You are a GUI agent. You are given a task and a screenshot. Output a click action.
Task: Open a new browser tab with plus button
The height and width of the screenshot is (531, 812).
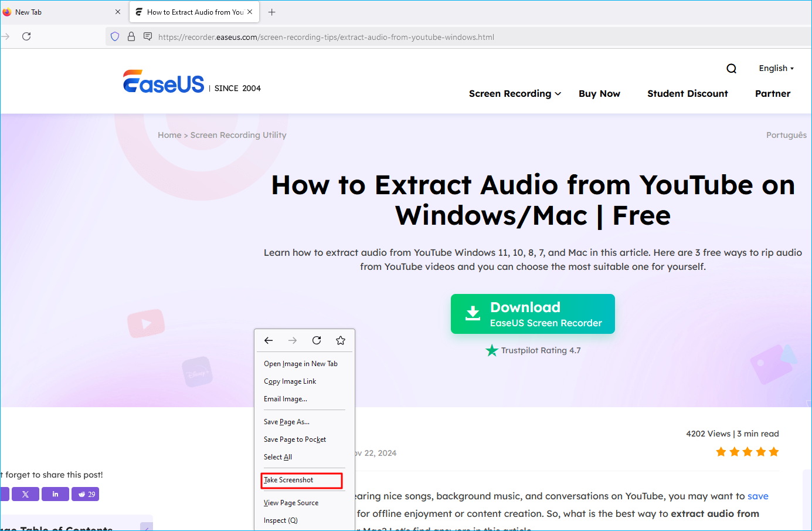click(x=272, y=12)
